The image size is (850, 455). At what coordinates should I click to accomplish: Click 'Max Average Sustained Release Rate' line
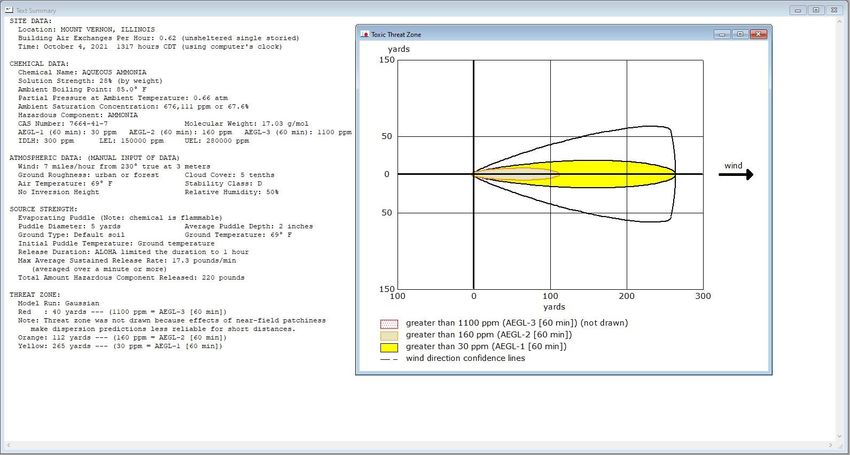pyautogui.click(x=127, y=260)
